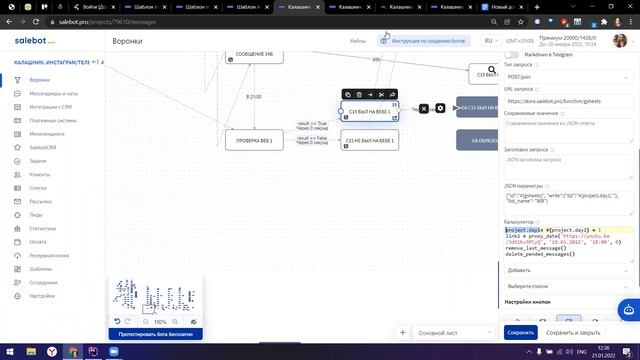Open Платежные системы sidebar item
640x360 pixels.
[53, 120]
